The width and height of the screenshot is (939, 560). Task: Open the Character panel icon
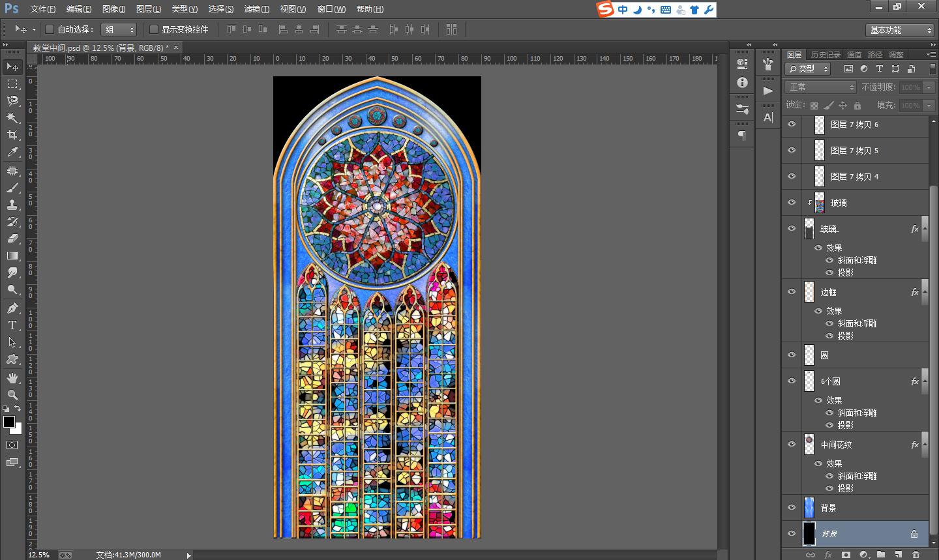768,117
